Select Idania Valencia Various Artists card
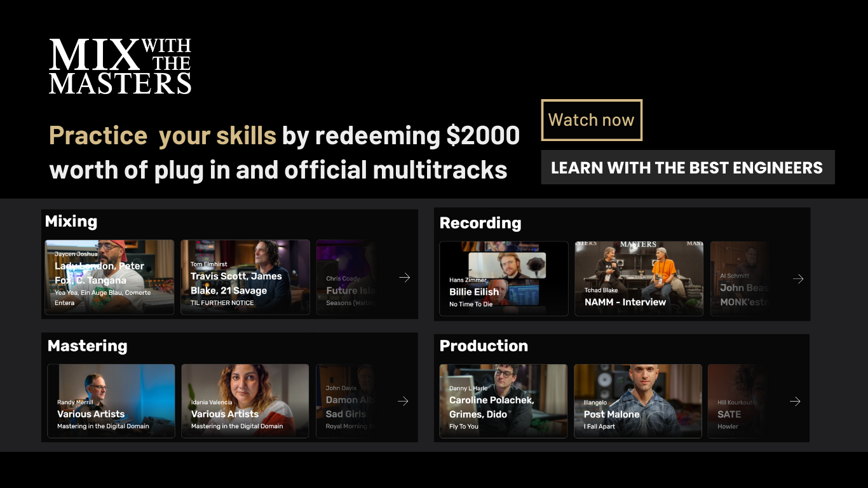Image resolution: width=868 pixels, height=488 pixels. pos(245,401)
